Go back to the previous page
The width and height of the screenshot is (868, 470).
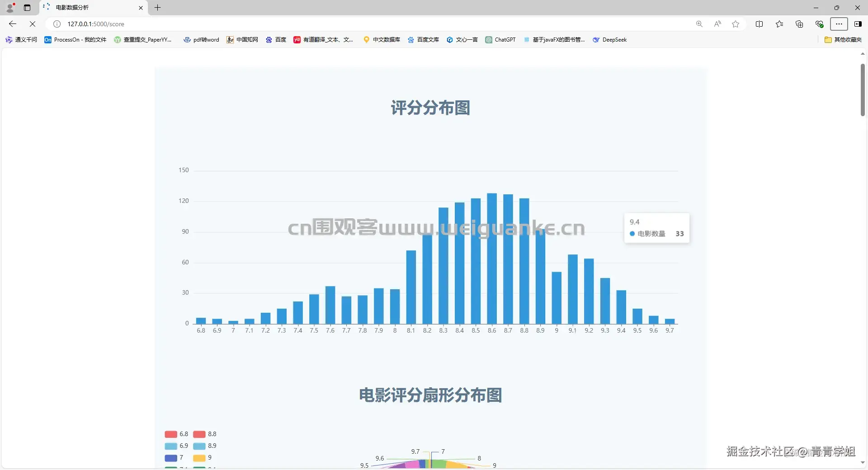[x=13, y=24]
